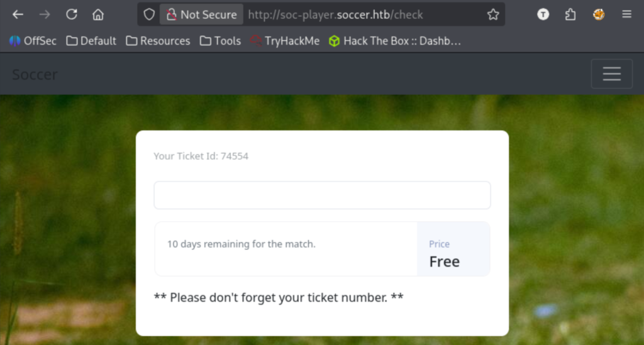
Task: Open the extensions puzzle icon
Action: point(570,14)
